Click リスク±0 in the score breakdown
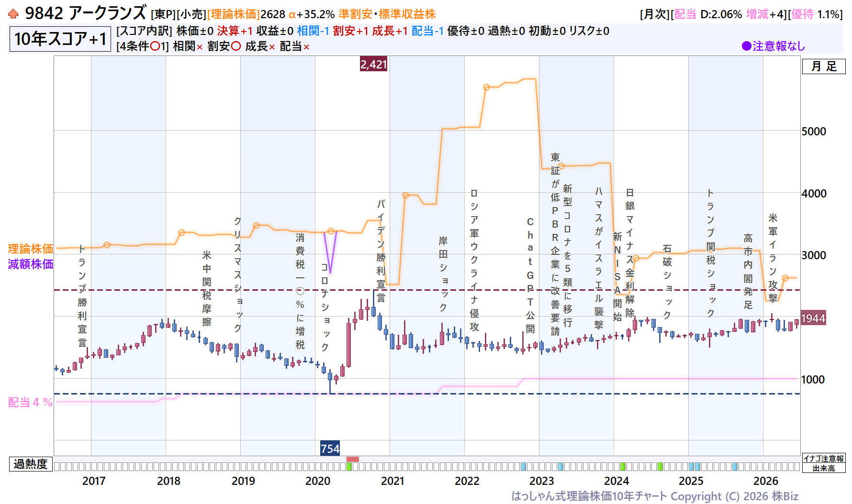Screen dimensions: 852x504 pos(589,31)
